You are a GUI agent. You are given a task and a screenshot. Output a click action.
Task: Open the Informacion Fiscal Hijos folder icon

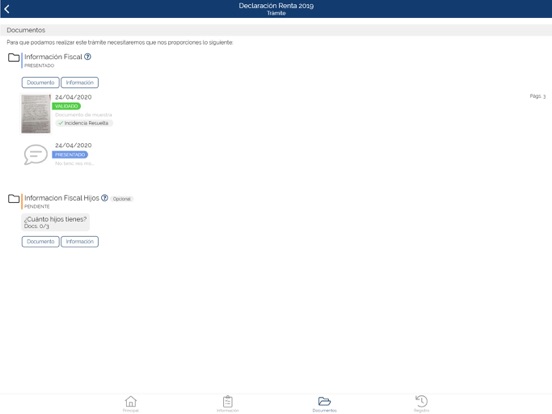click(14, 199)
